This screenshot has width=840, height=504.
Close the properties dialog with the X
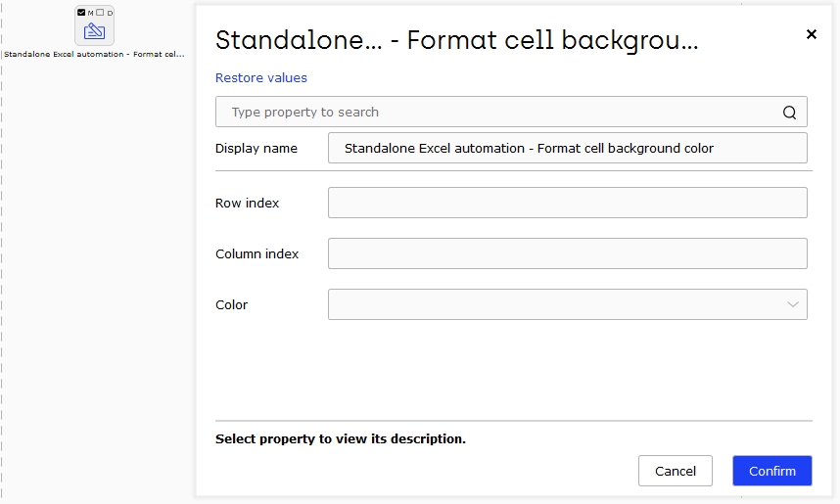pos(811,35)
